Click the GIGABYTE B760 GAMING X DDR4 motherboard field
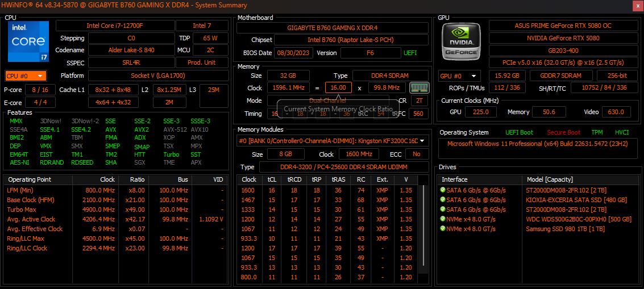This screenshot has width=644, height=289. [333, 28]
